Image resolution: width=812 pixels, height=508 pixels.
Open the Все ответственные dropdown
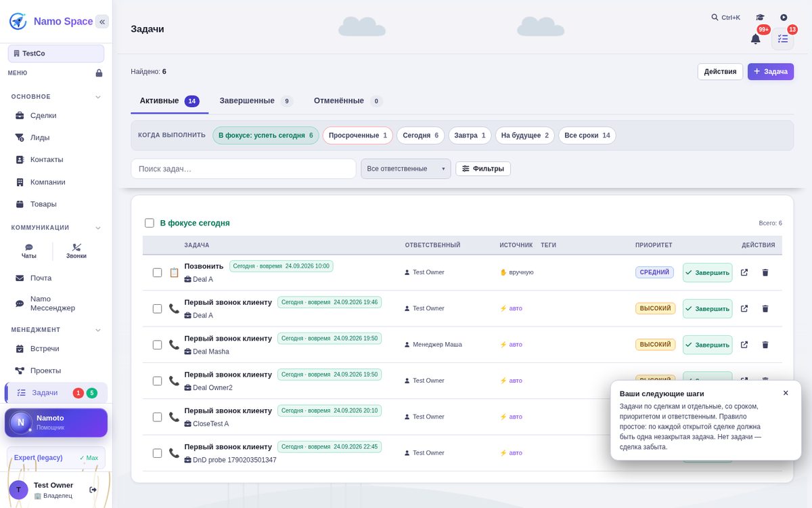[x=405, y=169]
